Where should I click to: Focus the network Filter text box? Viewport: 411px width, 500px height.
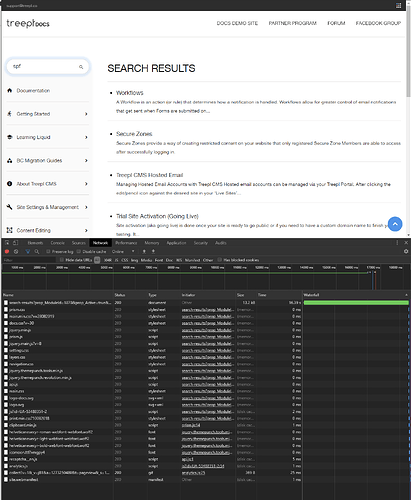pyautogui.click(x=29, y=260)
